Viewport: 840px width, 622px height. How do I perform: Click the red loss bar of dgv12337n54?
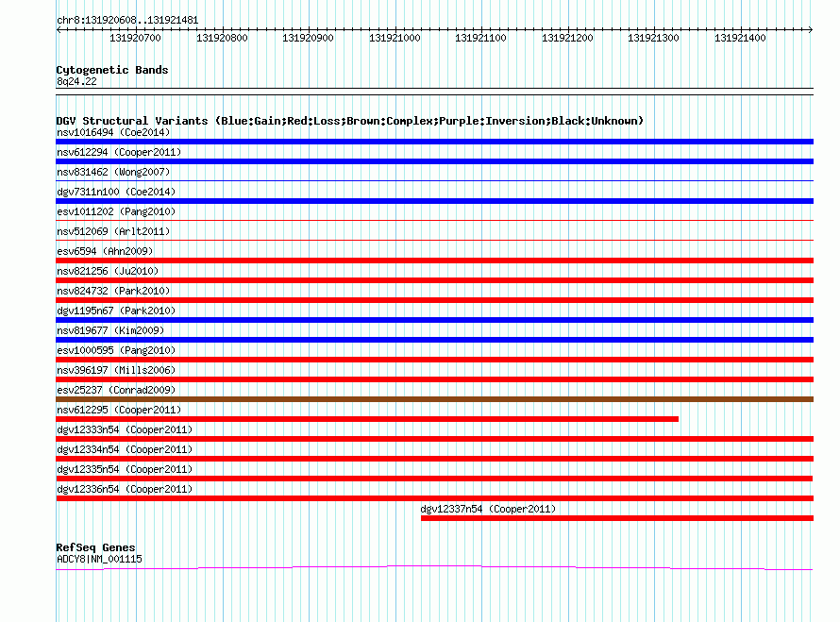click(617, 518)
